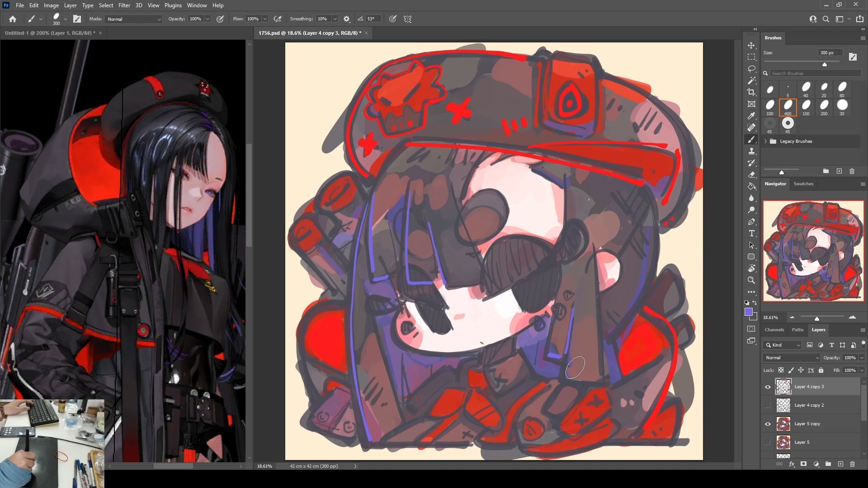
Task: Switch to Swatches tab
Action: (803, 184)
